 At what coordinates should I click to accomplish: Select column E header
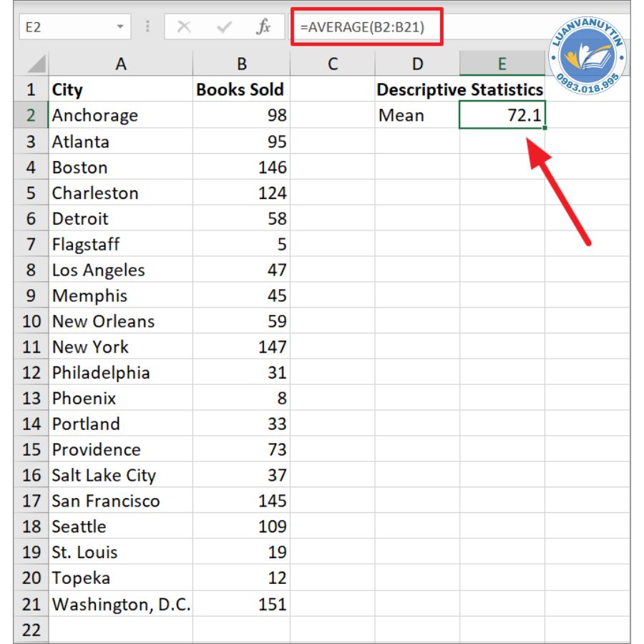(x=502, y=64)
